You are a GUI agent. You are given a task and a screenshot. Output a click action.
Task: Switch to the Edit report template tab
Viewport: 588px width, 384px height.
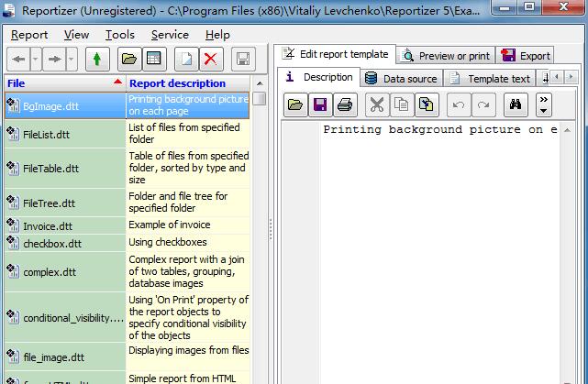click(335, 54)
